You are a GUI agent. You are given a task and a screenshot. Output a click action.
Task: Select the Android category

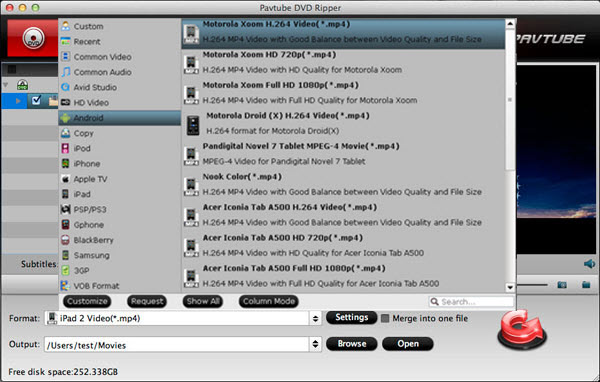point(119,118)
